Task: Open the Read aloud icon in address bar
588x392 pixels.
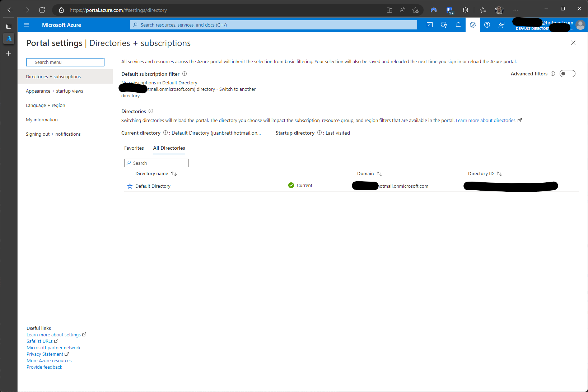Action: 402,10
